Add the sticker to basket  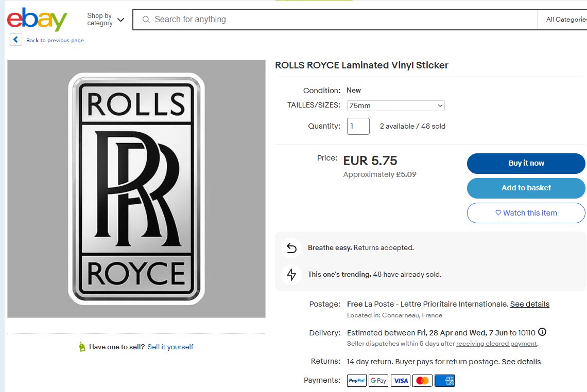coord(526,188)
